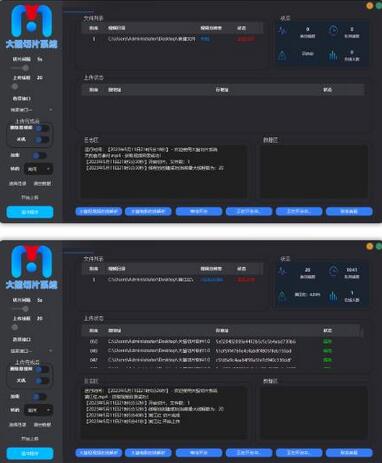Select file row 1 path in upper window file list
The image size is (382, 463).
[152, 39]
